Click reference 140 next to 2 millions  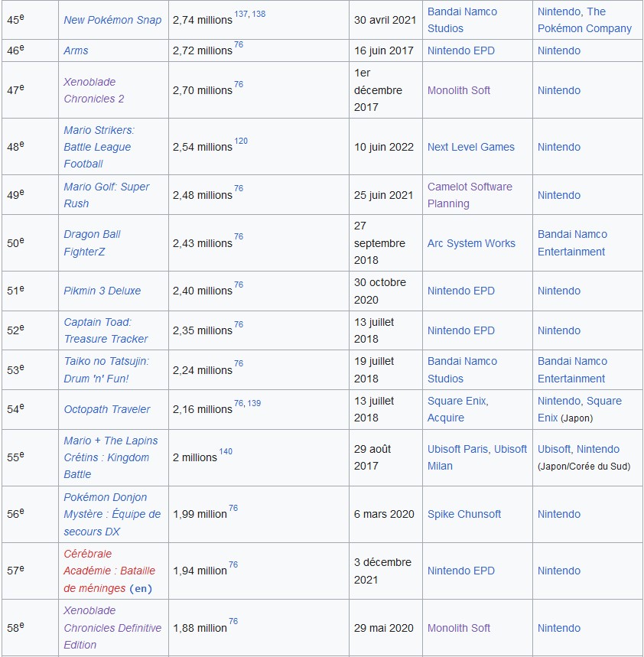226,451
